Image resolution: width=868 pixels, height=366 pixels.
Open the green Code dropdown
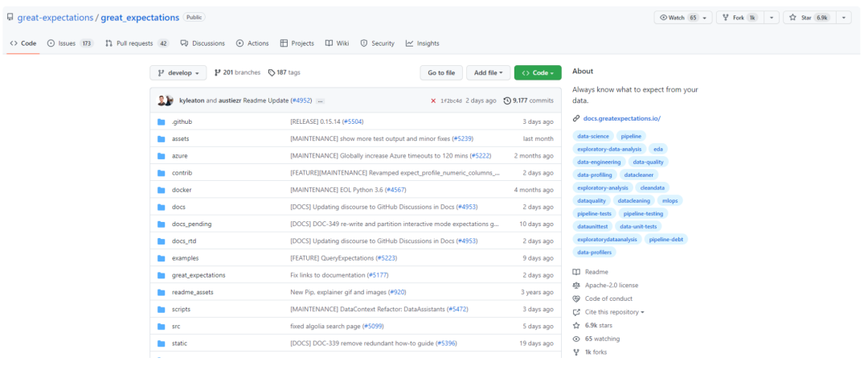coord(538,72)
